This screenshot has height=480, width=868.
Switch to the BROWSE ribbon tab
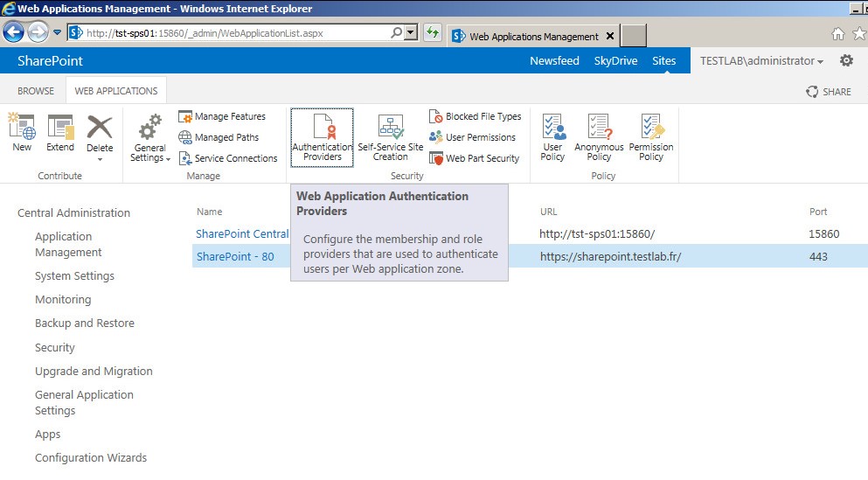[36, 91]
